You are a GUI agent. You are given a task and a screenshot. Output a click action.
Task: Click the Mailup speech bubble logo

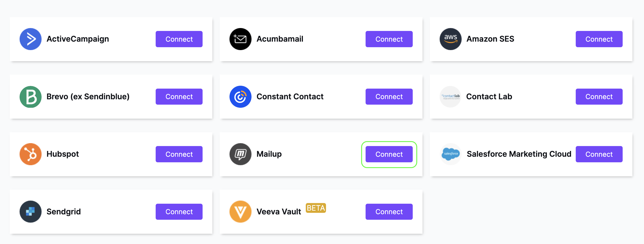point(240,154)
